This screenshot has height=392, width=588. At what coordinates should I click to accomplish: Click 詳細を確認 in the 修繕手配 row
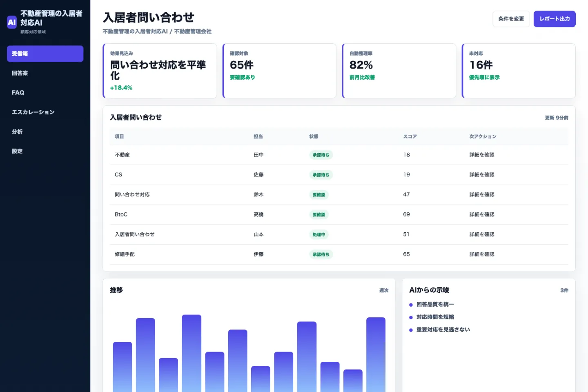coord(482,254)
